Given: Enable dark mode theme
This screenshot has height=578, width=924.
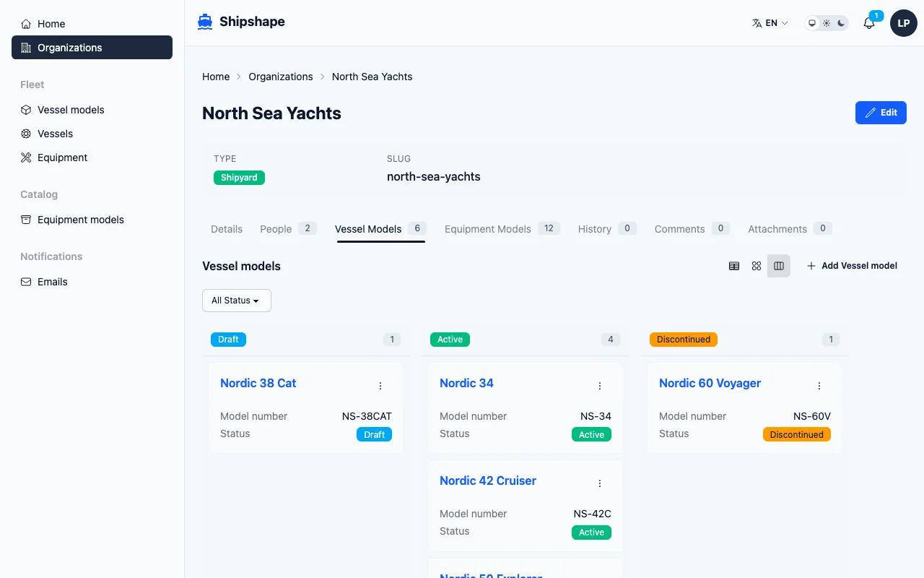Looking at the screenshot, I should tap(840, 22).
